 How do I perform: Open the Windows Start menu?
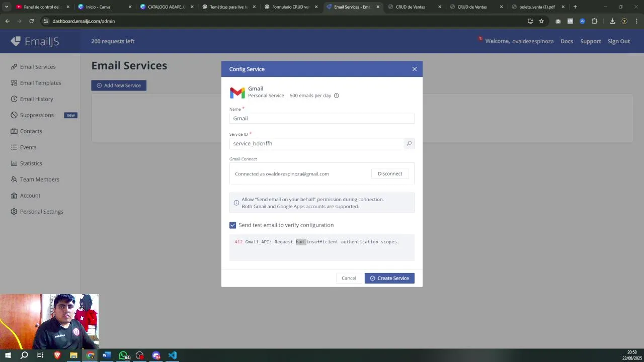(8, 355)
